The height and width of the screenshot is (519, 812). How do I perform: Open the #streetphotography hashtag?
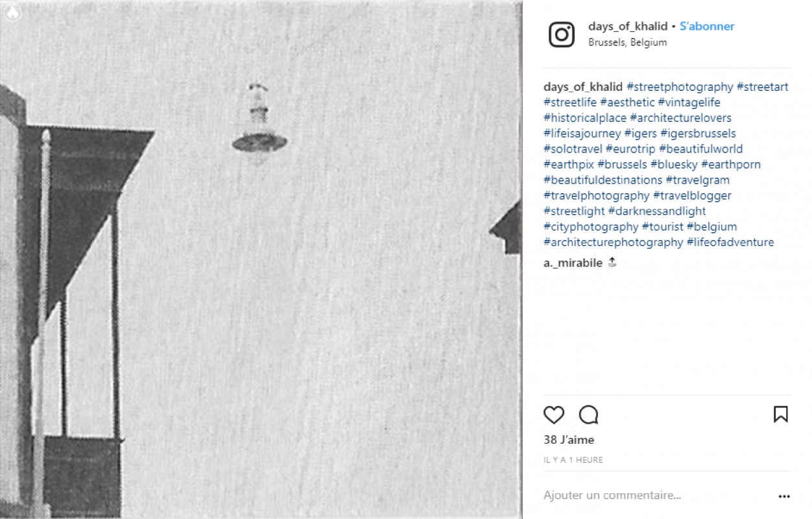pos(680,87)
